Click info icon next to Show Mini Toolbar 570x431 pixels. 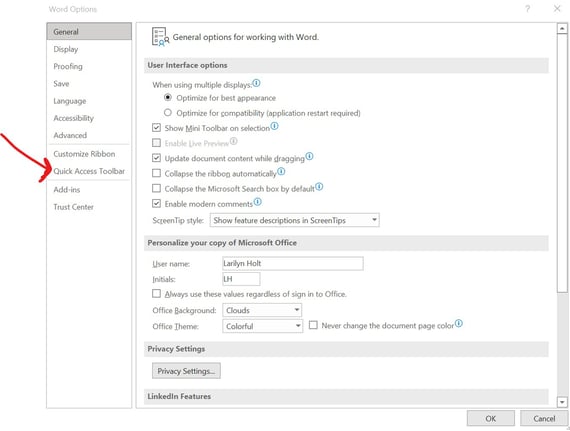pyautogui.click(x=274, y=126)
